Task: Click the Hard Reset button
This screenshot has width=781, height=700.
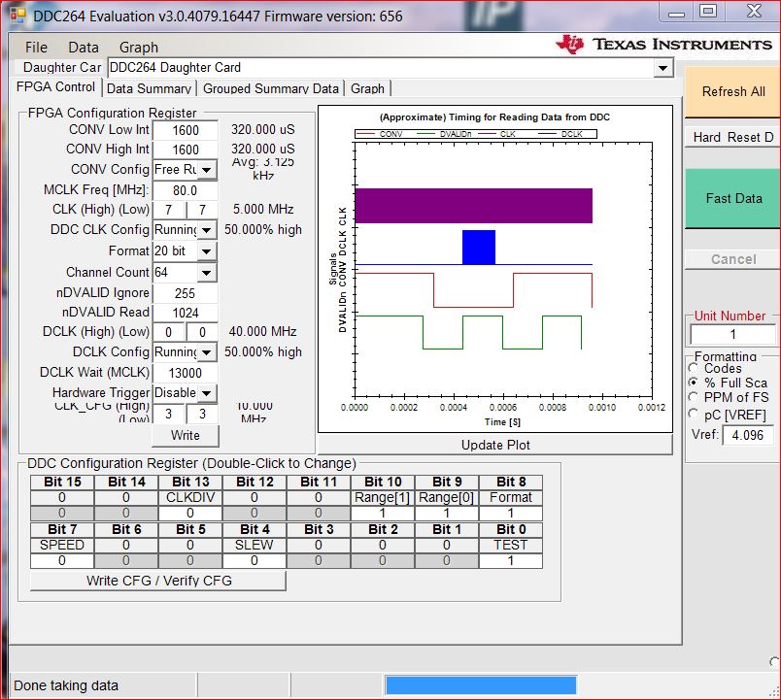Action: click(x=732, y=137)
